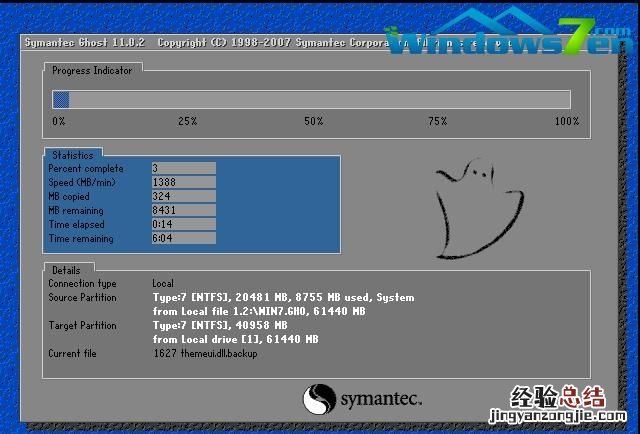Click the 50% mark under progress bar
The image size is (640, 434).
313,121
